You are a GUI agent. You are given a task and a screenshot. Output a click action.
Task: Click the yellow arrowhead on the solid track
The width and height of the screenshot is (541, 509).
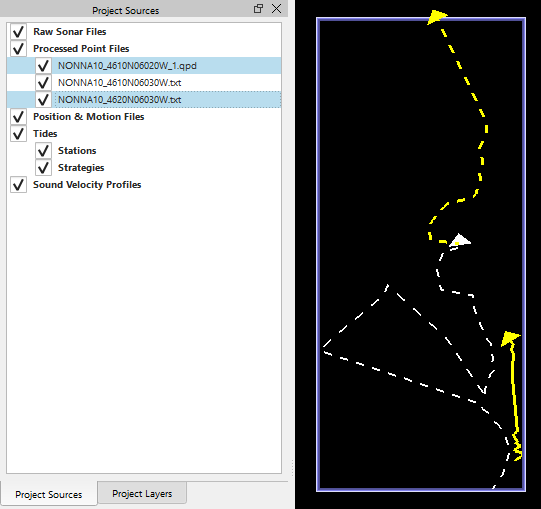coord(510,338)
